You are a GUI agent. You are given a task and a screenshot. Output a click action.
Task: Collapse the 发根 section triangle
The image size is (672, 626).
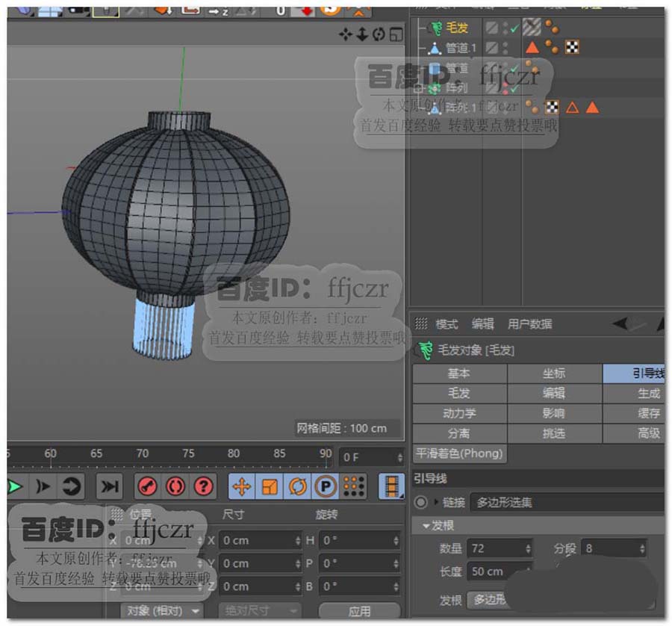pos(426,525)
